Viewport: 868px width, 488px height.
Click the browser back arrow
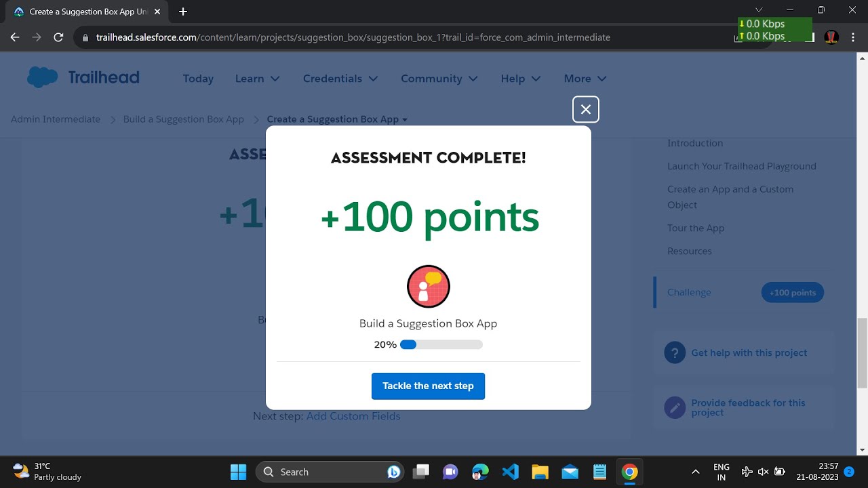point(15,37)
